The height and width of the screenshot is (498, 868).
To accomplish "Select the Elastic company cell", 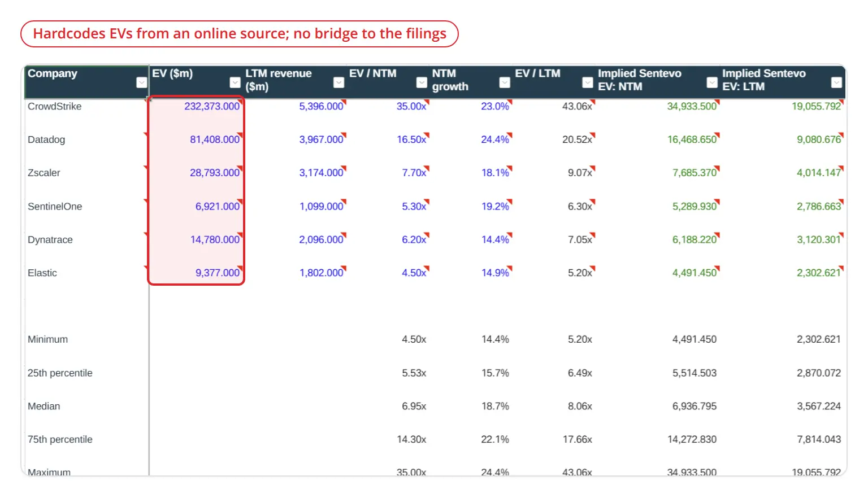I will (42, 273).
